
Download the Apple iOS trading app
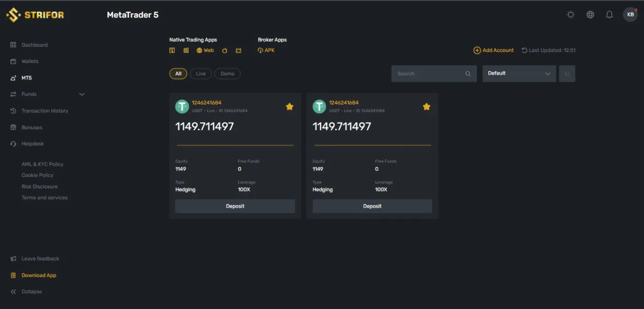tap(225, 50)
